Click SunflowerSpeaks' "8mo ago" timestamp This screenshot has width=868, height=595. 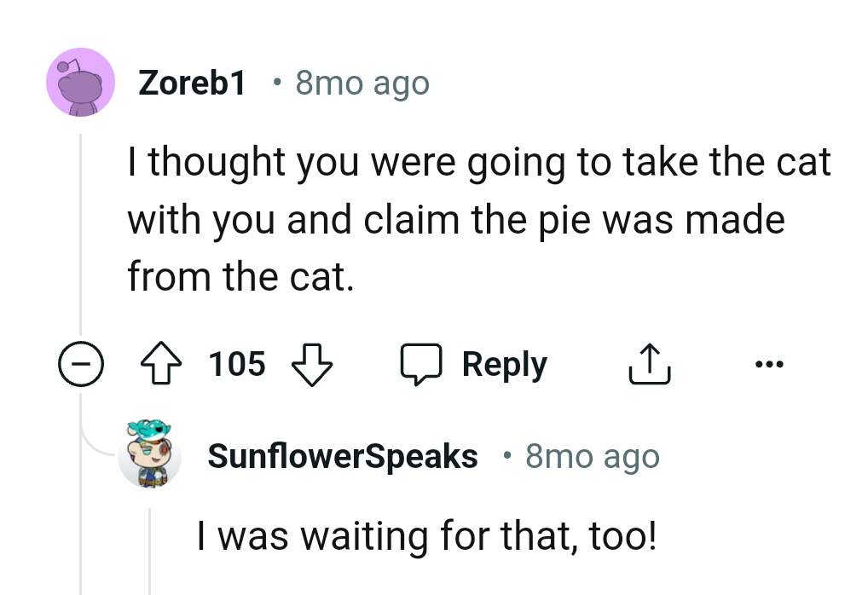pyautogui.click(x=593, y=456)
